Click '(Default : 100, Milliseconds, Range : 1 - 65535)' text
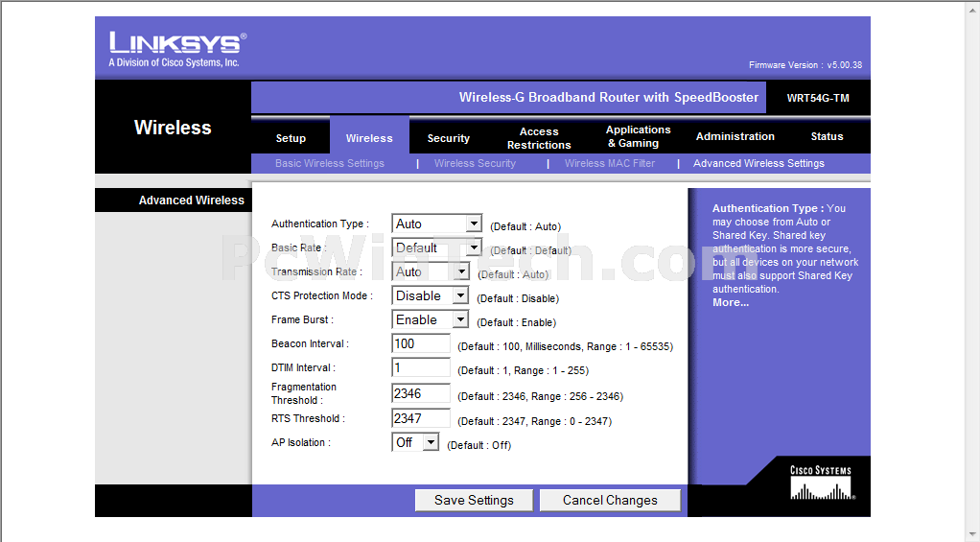Image resolution: width=980 pixels, height=542 pixels. coord(565,346)
